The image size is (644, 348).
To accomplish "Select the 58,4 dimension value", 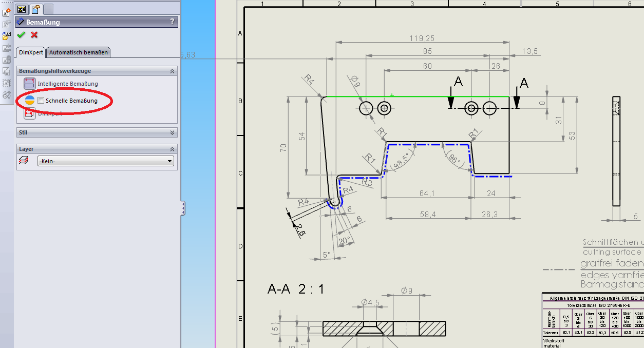I will point(427,215).
